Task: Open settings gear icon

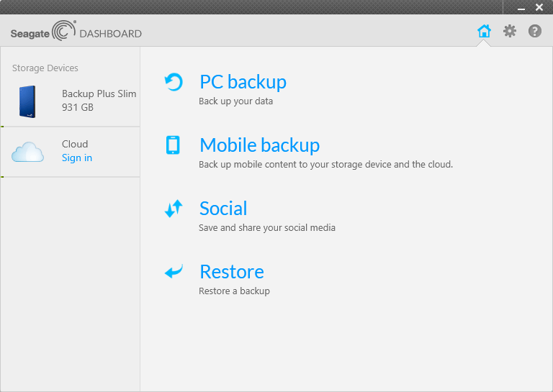Action: 510,31
